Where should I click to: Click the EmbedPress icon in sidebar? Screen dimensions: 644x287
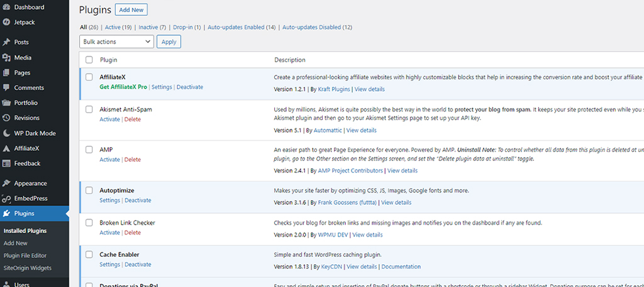click(x=6, y=198)
